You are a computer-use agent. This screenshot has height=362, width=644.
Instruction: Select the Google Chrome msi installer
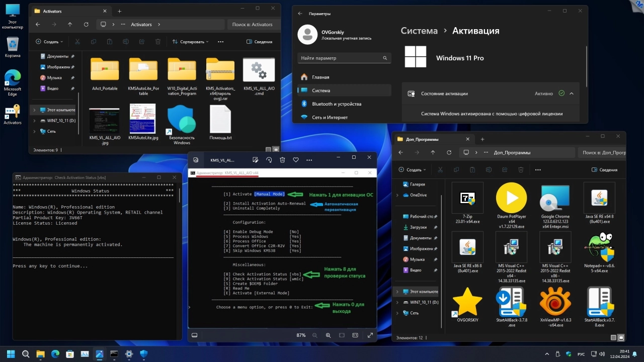pyautogui.click(x=555, y=207)
